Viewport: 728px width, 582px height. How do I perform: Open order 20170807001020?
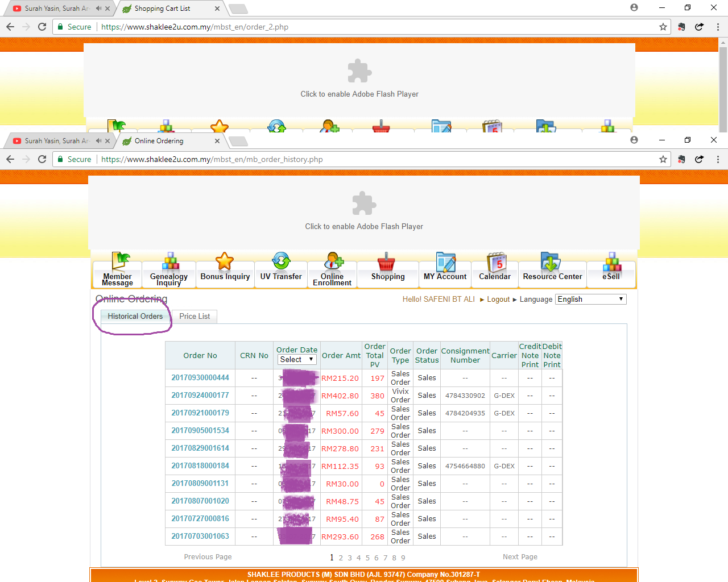click(x=200, y=501)
